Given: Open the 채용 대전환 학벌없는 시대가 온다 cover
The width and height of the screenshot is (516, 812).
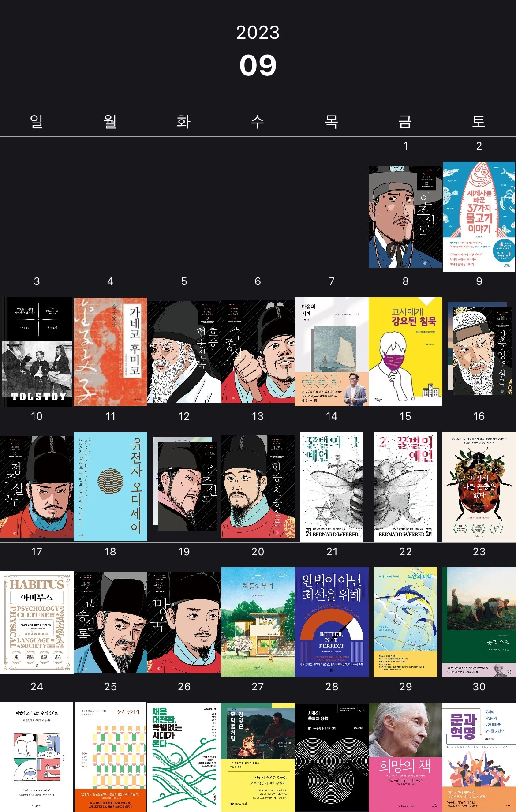Looking at the screenshot, I should pos(184,757).
